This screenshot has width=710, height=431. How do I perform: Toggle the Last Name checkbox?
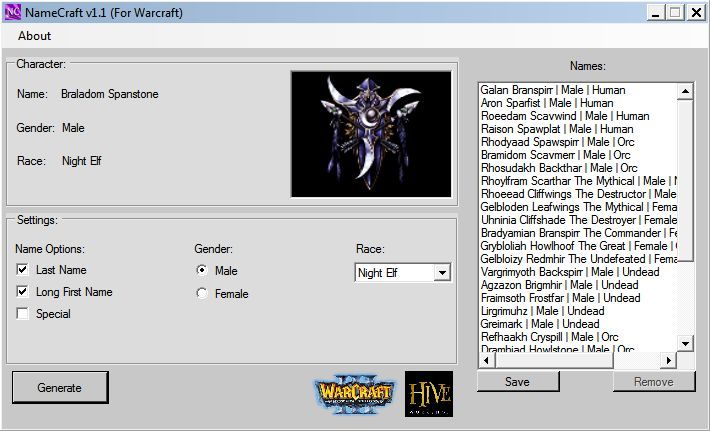[x=22, y=269]
